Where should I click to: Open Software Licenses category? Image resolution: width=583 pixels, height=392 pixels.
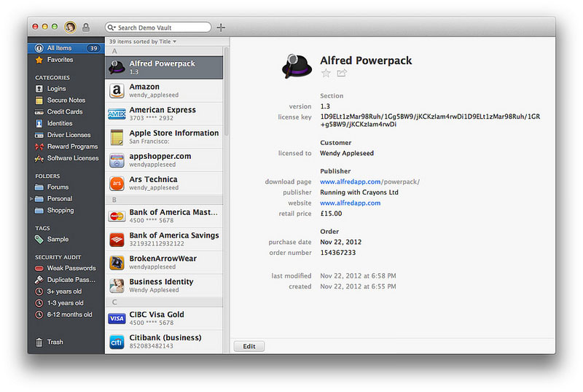72,158
